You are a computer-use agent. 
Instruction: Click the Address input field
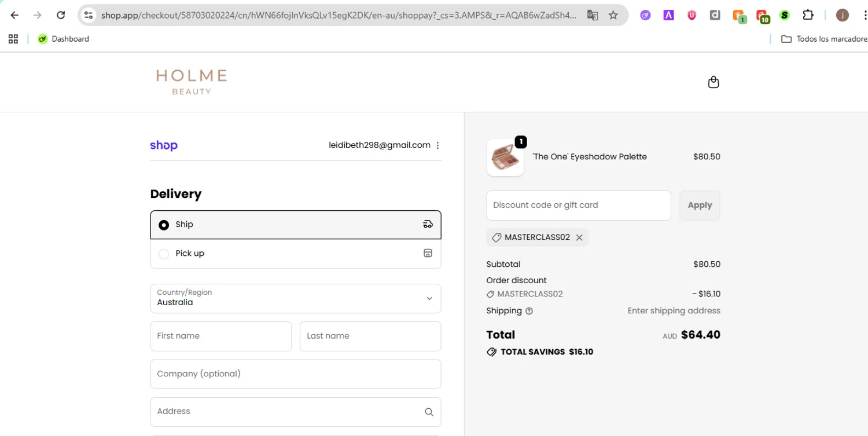click(x=296, y=412)
